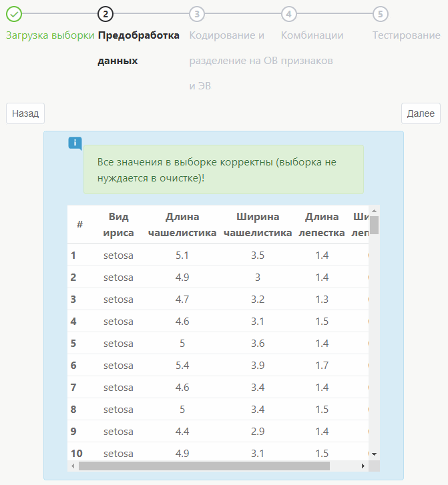Click value 3.5 in row 1

[258, 256]
